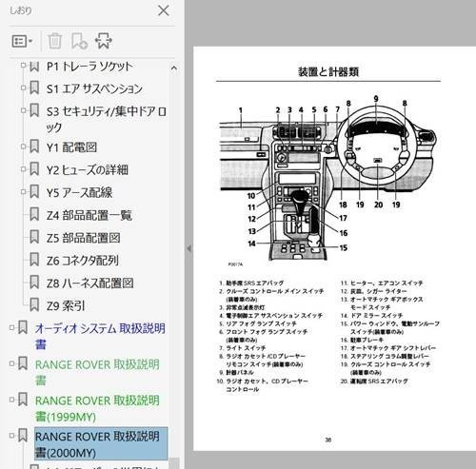
Task: Collapse the side panel with divider arrow
Action: tap(188, 248)
